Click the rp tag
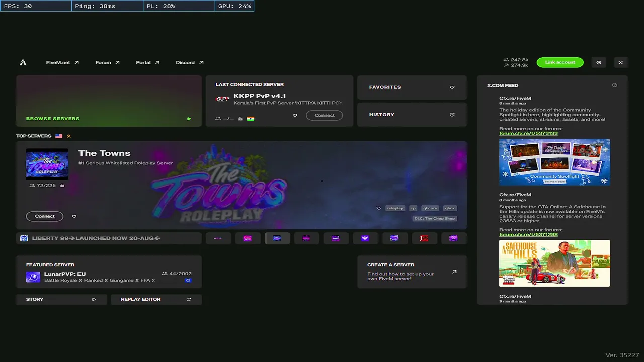 413,208
